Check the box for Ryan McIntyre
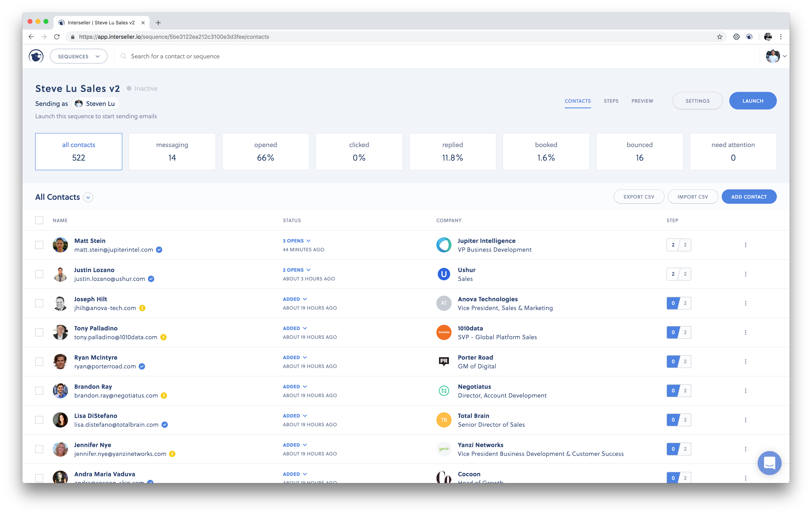 [39, 362]
